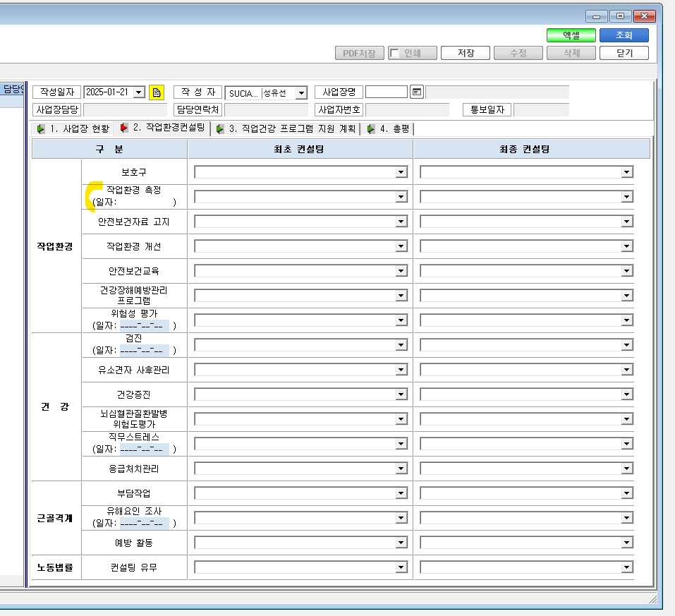675x616 pixels.
Task: Click green arrow icon on 1. 사업장 현황 tab
Action: tap(41, 129)
